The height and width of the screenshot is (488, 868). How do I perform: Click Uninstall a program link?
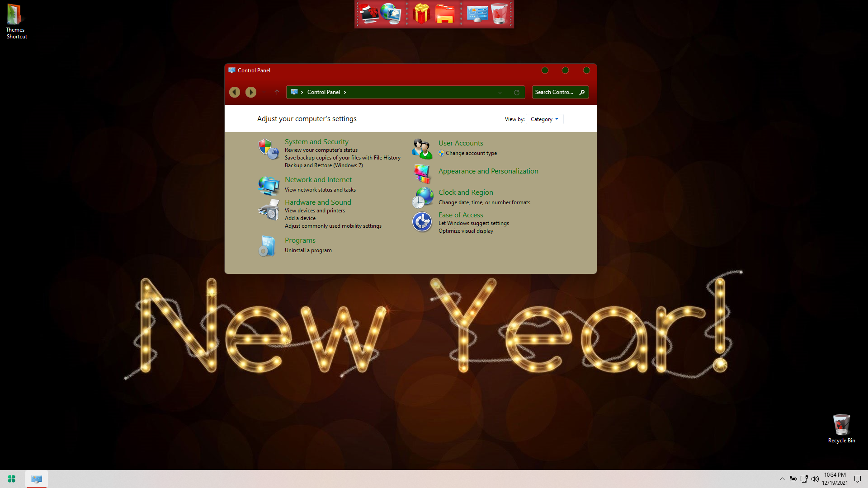(308, 250)
